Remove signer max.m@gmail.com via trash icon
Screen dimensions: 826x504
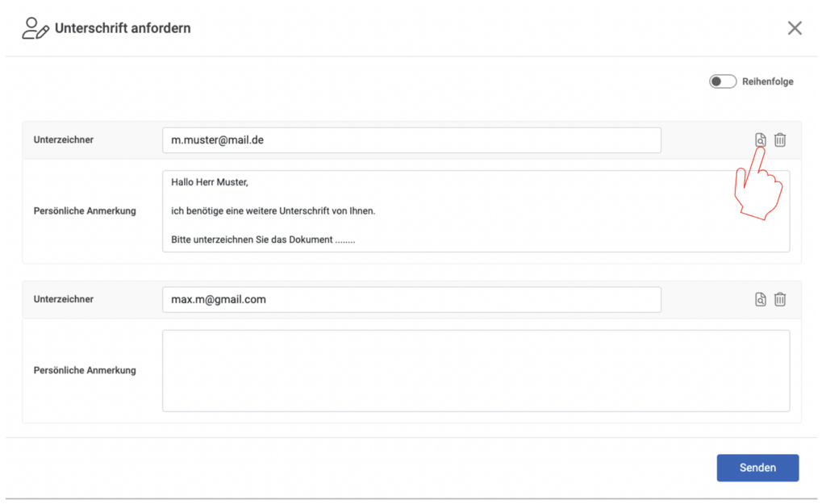point(780,299)
